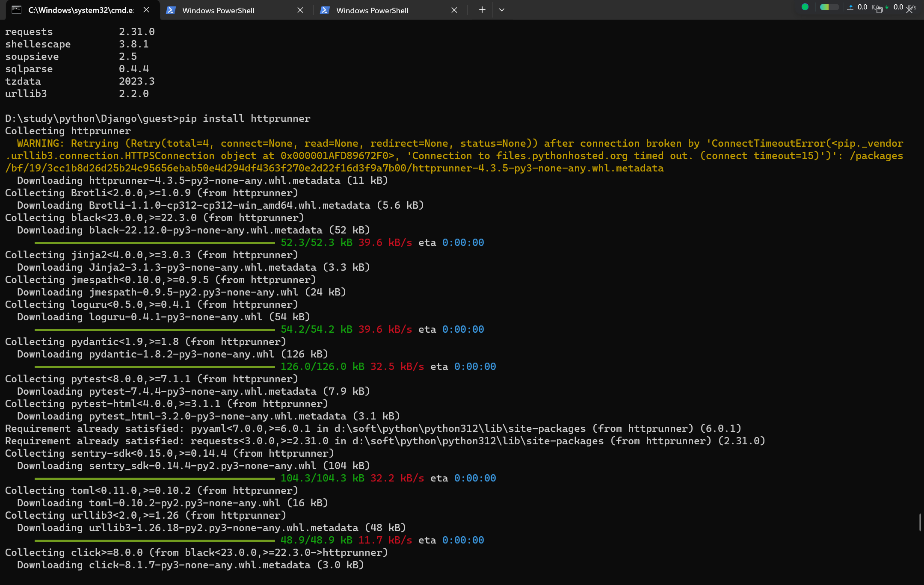Click the blue upload speed arrow
This screenshot has width=924, height=585.
pyautogui.click(x=850, y=7)
